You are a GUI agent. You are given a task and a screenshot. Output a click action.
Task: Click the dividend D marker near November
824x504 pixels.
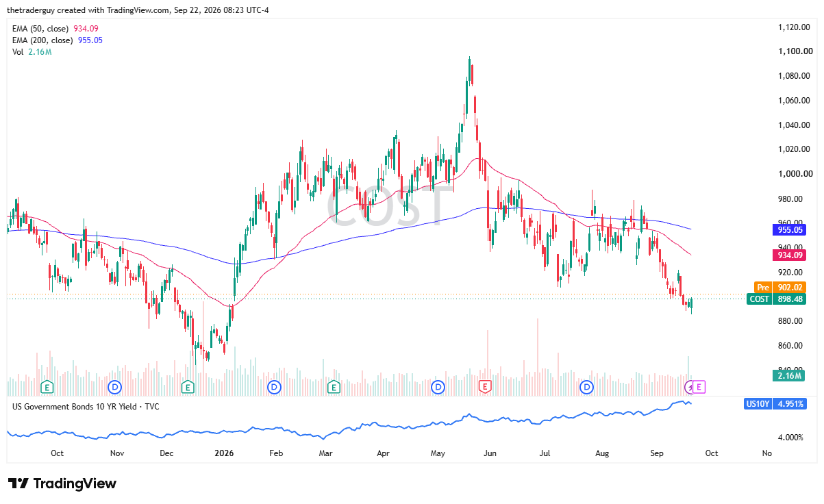114,387
